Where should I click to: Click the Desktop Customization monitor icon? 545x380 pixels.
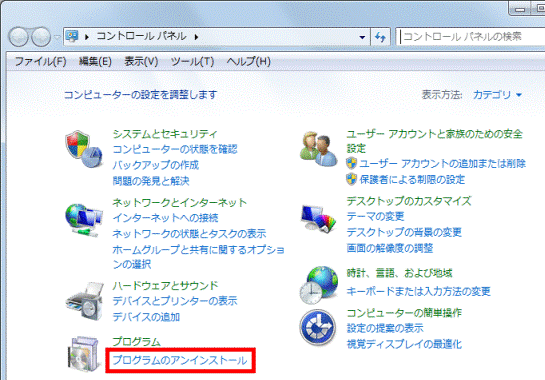pos(318,219)
